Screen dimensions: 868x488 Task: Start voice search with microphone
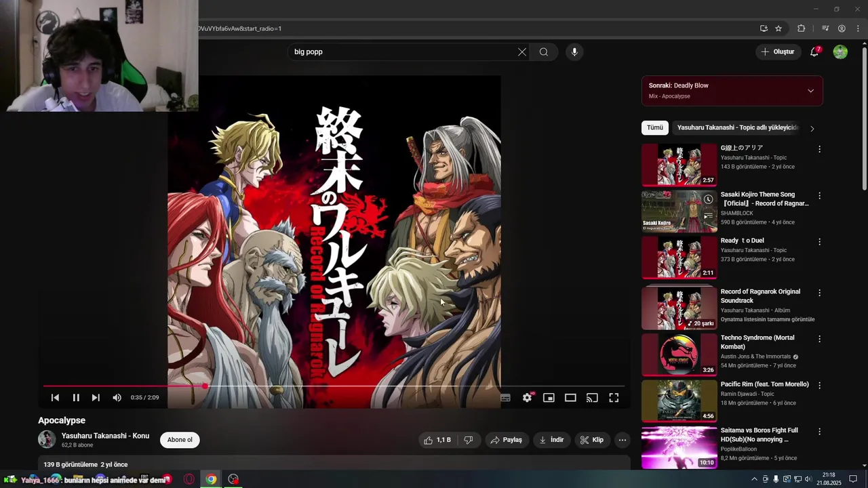[574, 52]
